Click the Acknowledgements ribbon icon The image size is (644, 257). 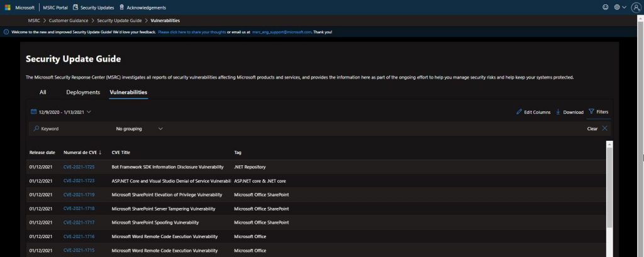[x=121, y=8]
